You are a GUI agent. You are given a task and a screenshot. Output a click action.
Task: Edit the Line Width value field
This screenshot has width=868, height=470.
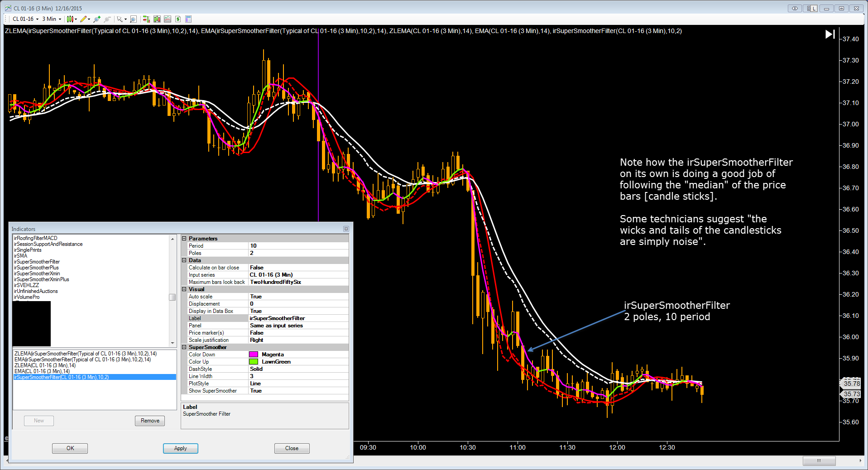(299, 376)
